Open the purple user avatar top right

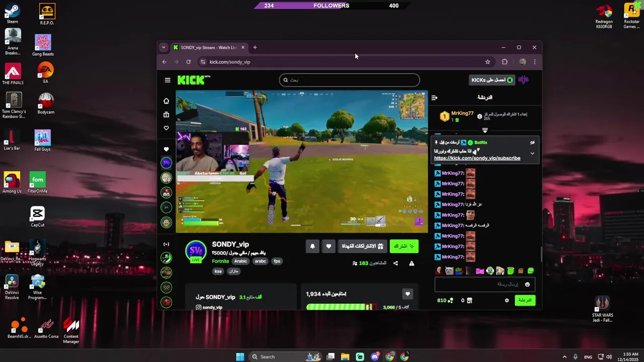click(x=523, y=80)
